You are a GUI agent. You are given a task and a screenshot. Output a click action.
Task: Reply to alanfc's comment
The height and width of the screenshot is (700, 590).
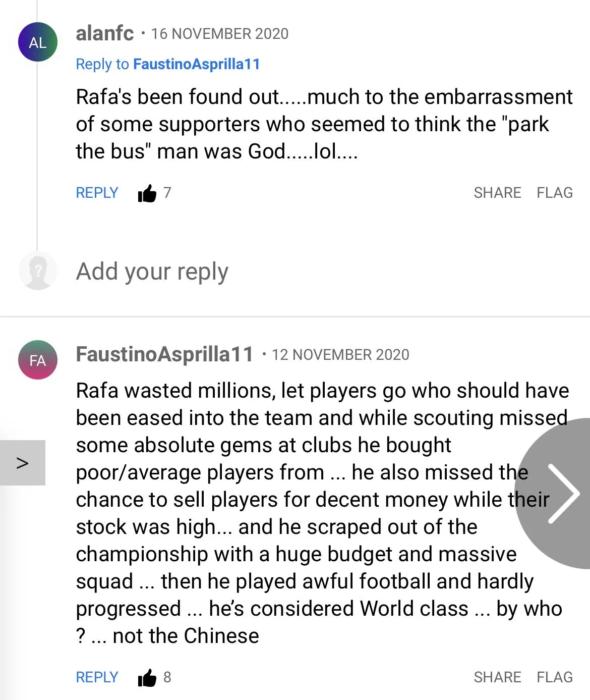97,193
